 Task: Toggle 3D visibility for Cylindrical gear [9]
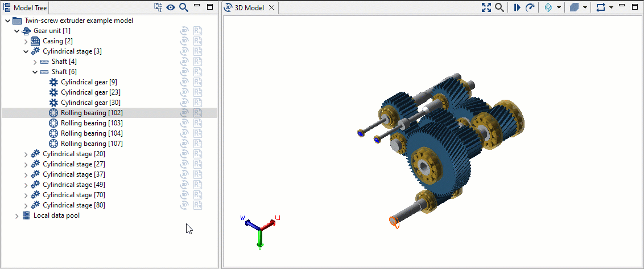pyautogui.click(x=184, y=82)
